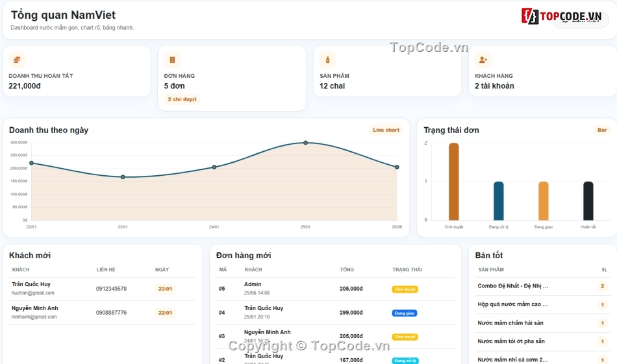Click the 'Khách' column header in Khách mới
This screenshot has width=617, height=364.
pos(21,270)
